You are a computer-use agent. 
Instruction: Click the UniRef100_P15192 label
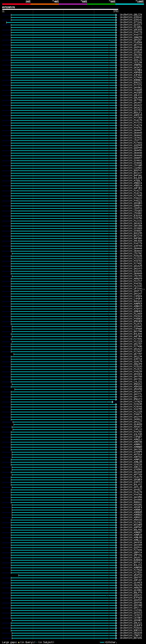point(131,628)
